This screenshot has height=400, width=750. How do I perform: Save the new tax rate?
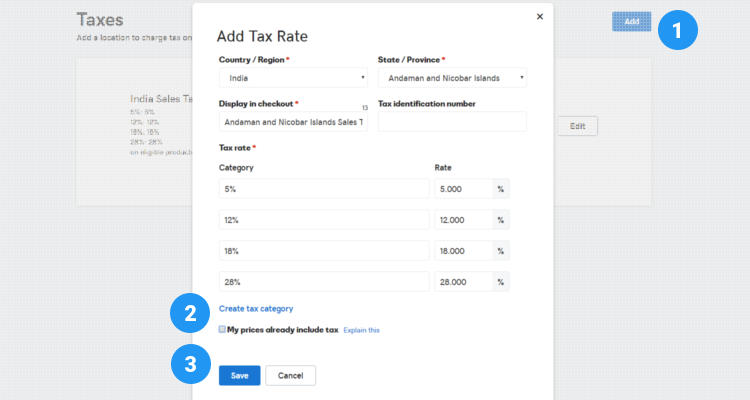click(x=240, y=376)
